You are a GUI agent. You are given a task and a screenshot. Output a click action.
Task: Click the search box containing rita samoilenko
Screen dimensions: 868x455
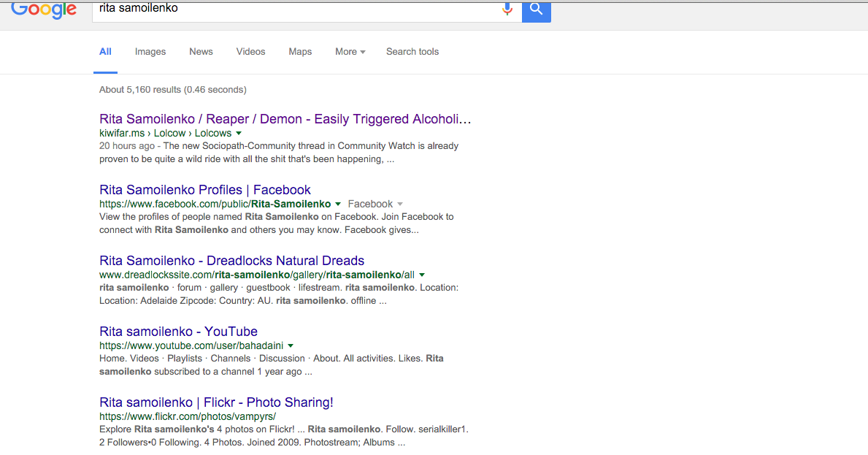pos(296,10)
